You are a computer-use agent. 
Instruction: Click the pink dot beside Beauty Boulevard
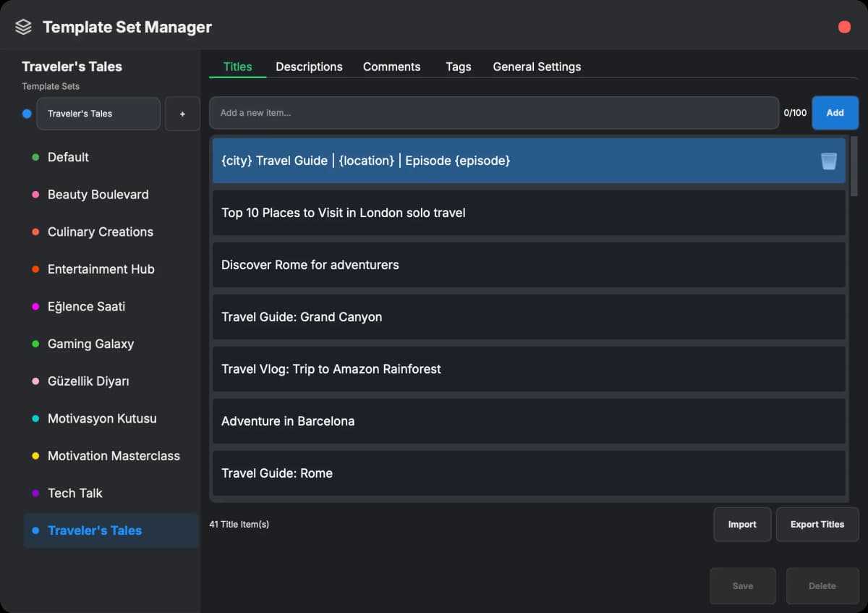pos(35,195)
